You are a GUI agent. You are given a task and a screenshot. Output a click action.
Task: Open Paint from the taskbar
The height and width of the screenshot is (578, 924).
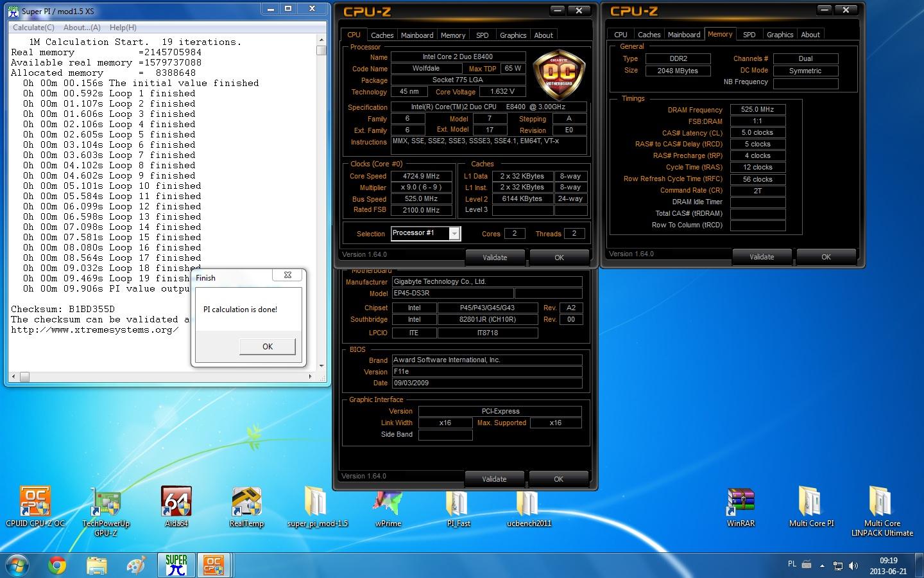pyautogui.click(x=136, y=565)
